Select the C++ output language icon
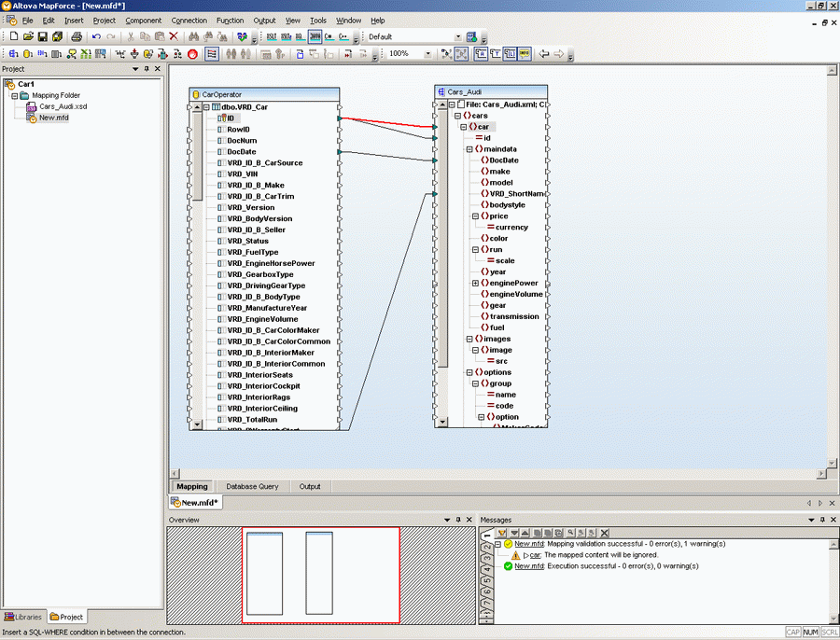Viewport: 840px width, 640px height. [x=343, y=36]
